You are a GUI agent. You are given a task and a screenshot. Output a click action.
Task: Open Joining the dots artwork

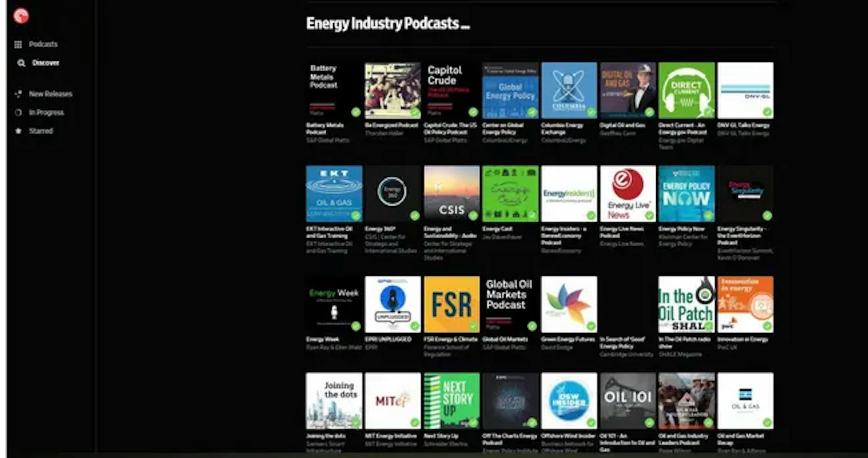[334, 401]
